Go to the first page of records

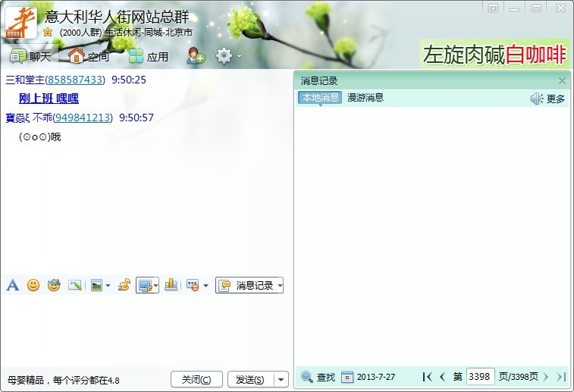(x=427, y=377)
